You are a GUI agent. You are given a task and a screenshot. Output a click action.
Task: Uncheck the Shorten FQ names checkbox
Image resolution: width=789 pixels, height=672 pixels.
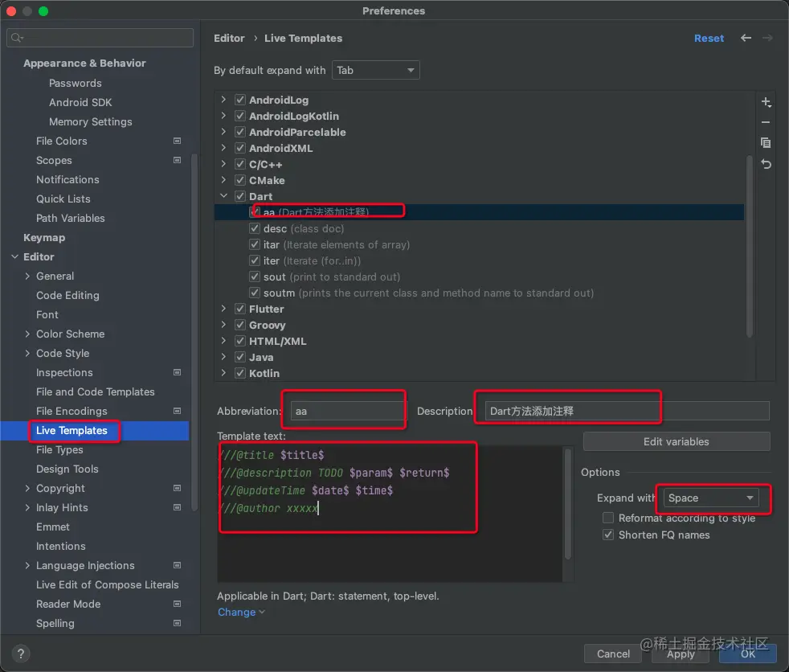tap(608, 535)
